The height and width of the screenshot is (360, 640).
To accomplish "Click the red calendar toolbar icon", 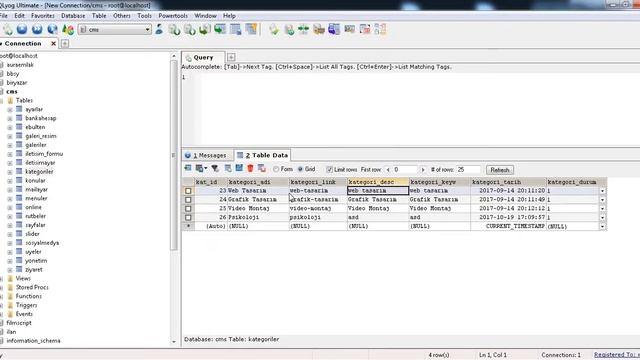I will 365,29.
